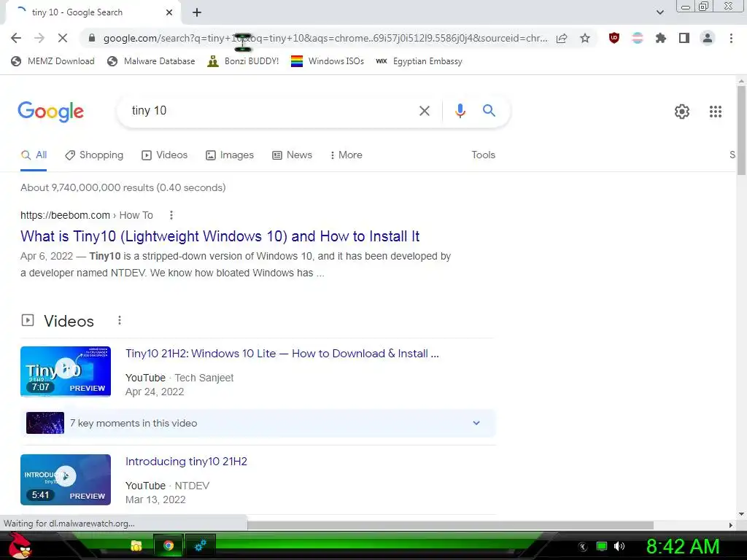Switch to the Shopping tab
Screen dimensions: 747x560
coord(94,155)
